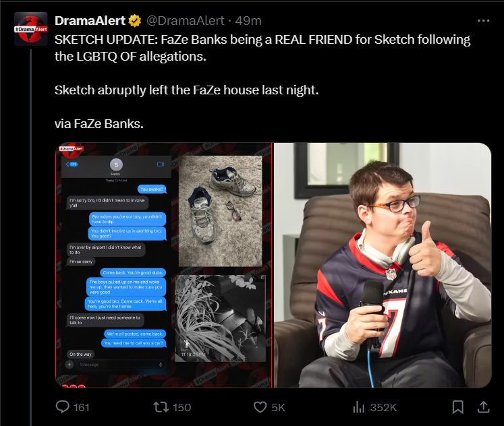Click the 161 replies count

82,407
